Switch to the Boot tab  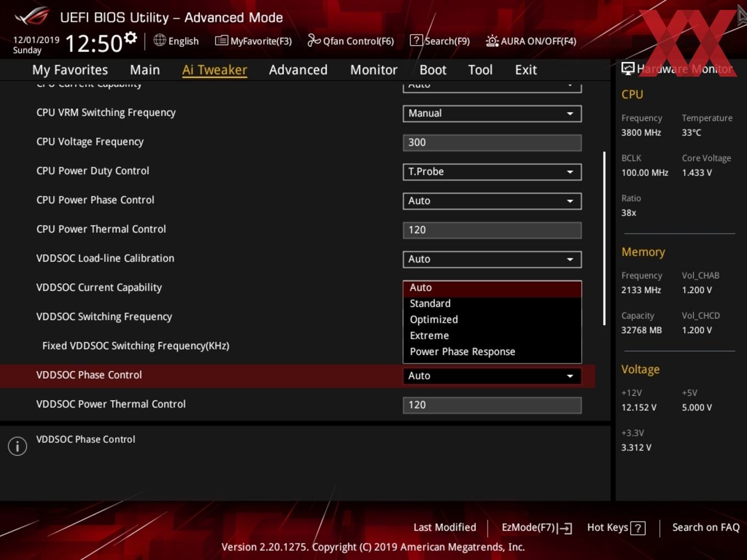pos(433,70)
